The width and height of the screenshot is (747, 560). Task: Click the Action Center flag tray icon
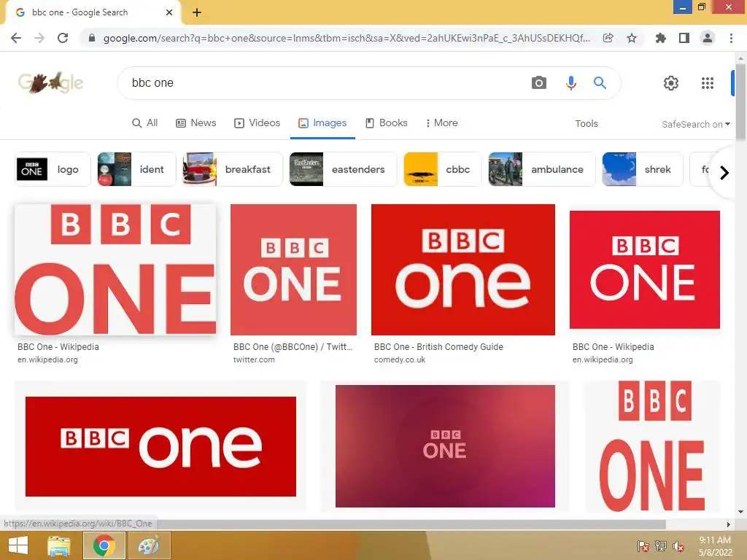(643, 545)
